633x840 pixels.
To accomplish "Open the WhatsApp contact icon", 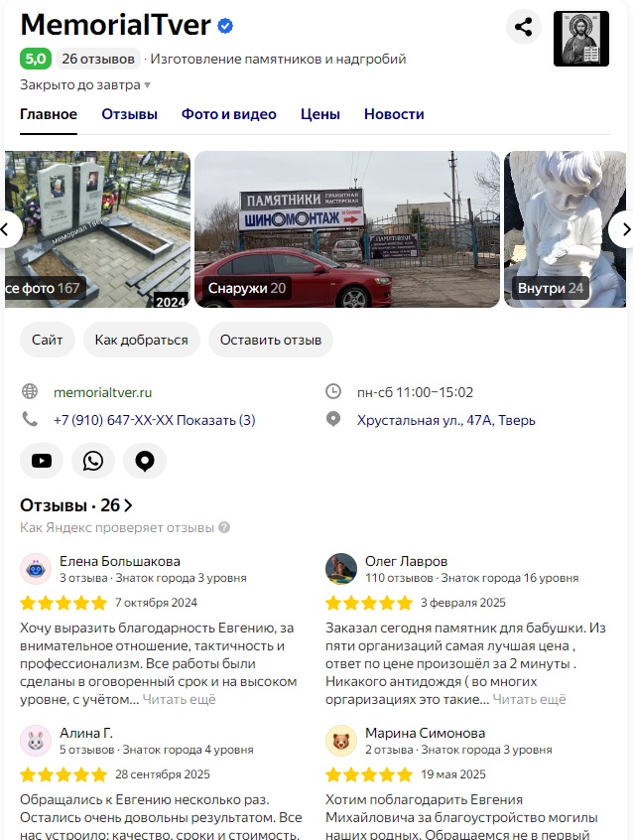I will click(x=93, y=461).
